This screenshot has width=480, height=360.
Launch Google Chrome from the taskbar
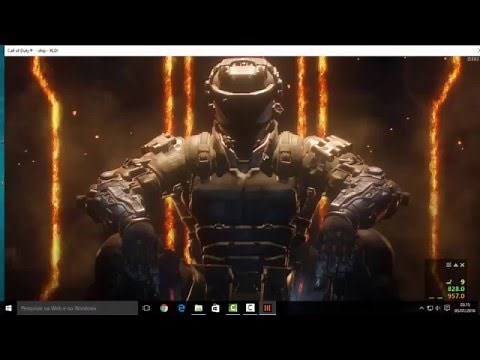pos(164,308)
